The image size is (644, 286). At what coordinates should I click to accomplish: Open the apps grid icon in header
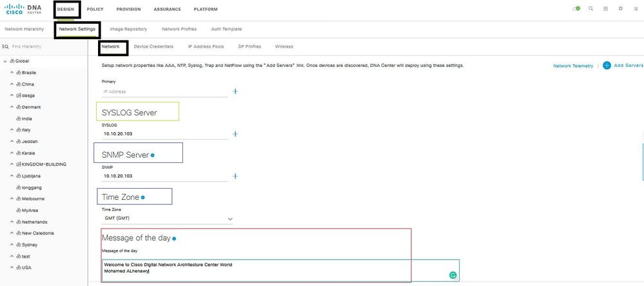pos(605,8)
